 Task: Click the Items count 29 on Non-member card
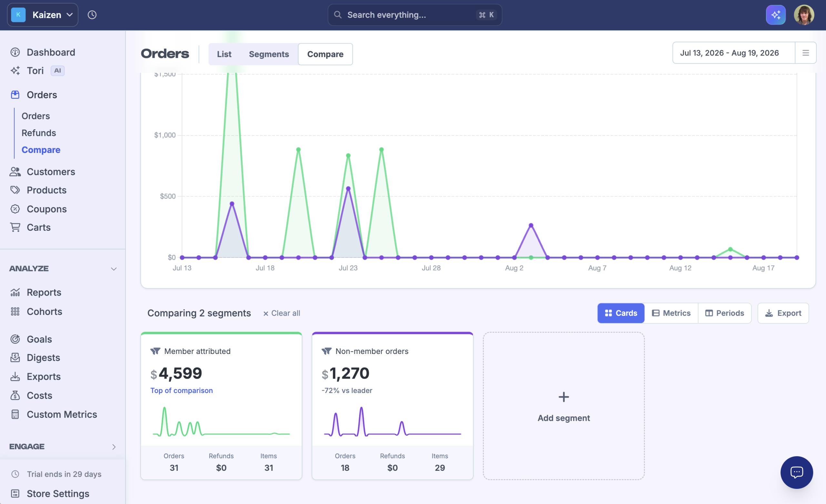[440, 468]
